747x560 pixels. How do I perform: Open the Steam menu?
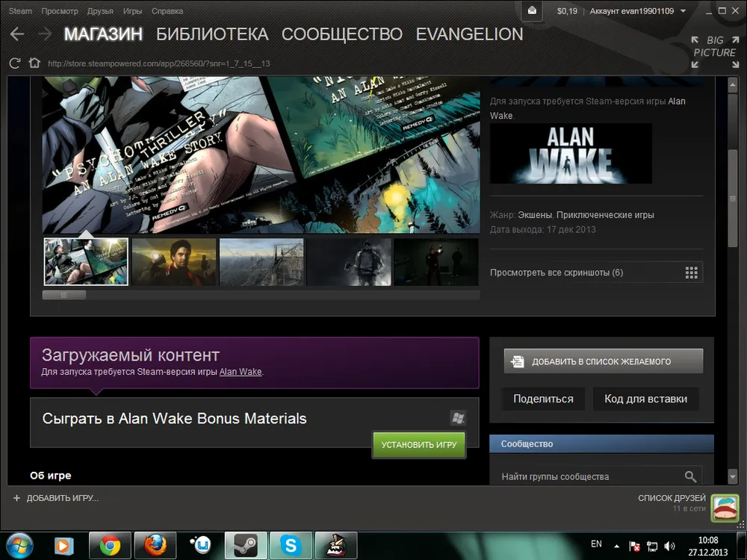(x=20, y=11)
